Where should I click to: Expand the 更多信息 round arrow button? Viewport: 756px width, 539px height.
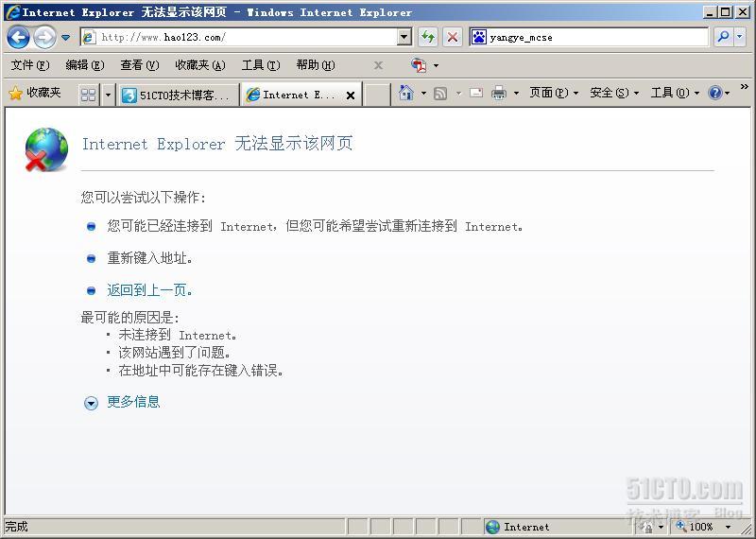91,403
